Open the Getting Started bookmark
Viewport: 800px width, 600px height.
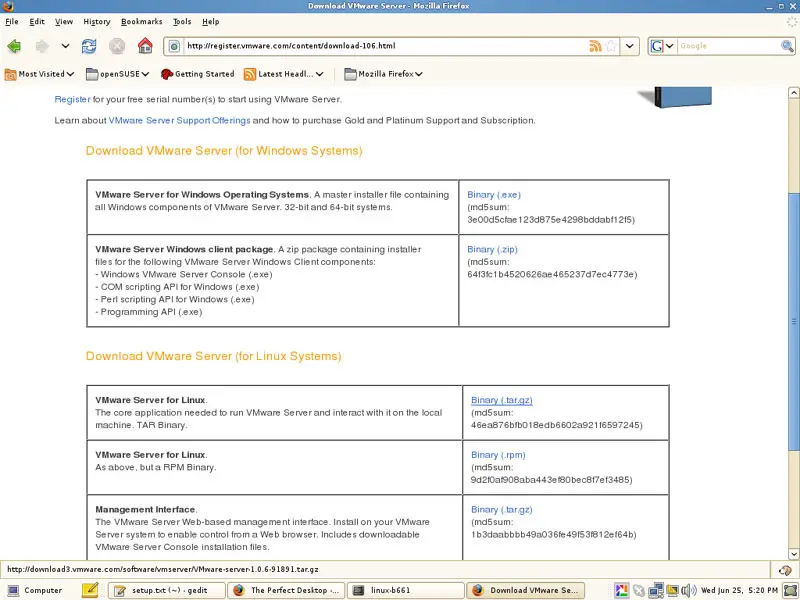tap(197, 74)
